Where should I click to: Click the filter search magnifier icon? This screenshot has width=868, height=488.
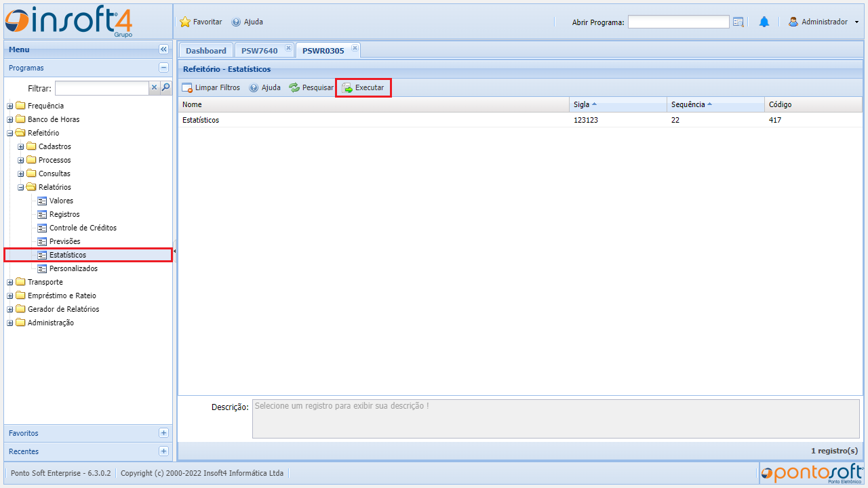(x=165, y=87)
